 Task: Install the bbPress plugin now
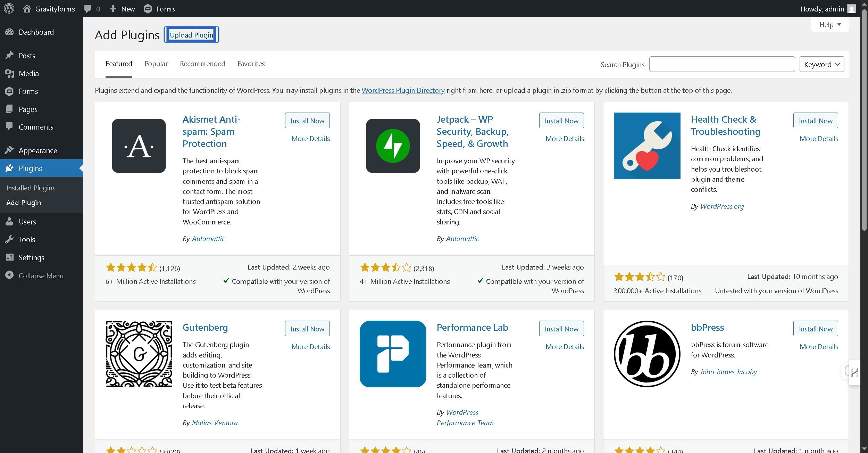point(816,329)
